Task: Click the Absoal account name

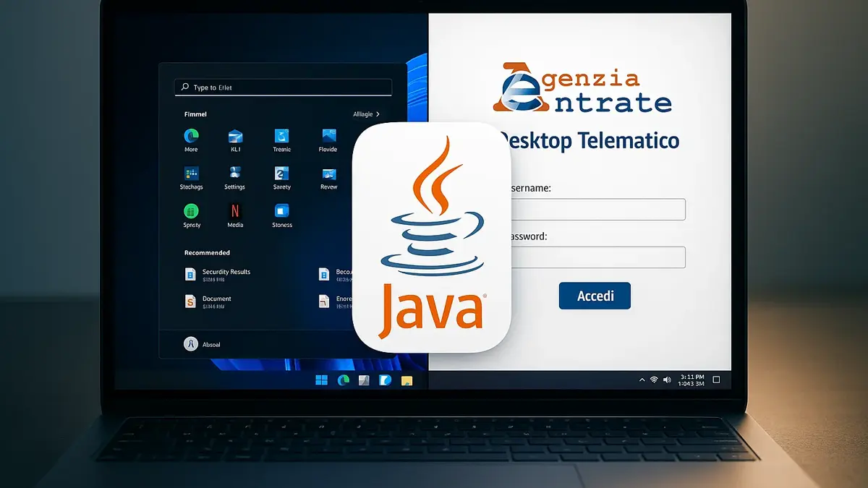Action: pyautogui.click(x=211, y=345)
